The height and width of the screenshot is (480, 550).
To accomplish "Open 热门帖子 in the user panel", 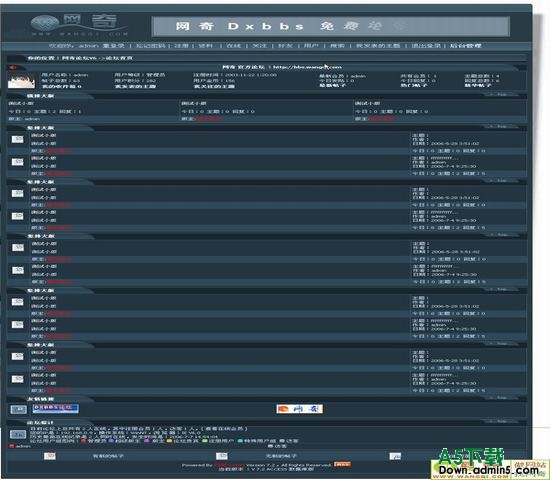I will [414, 85].
